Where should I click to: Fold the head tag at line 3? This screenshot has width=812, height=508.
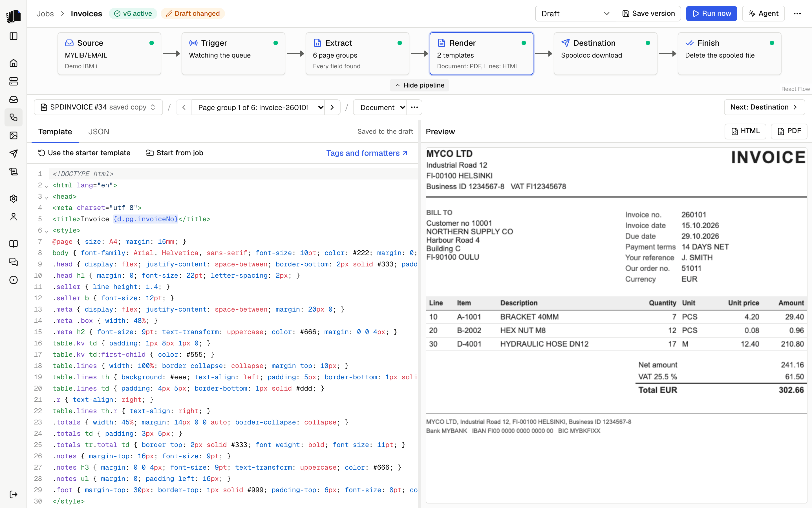(x=46, y=197)
